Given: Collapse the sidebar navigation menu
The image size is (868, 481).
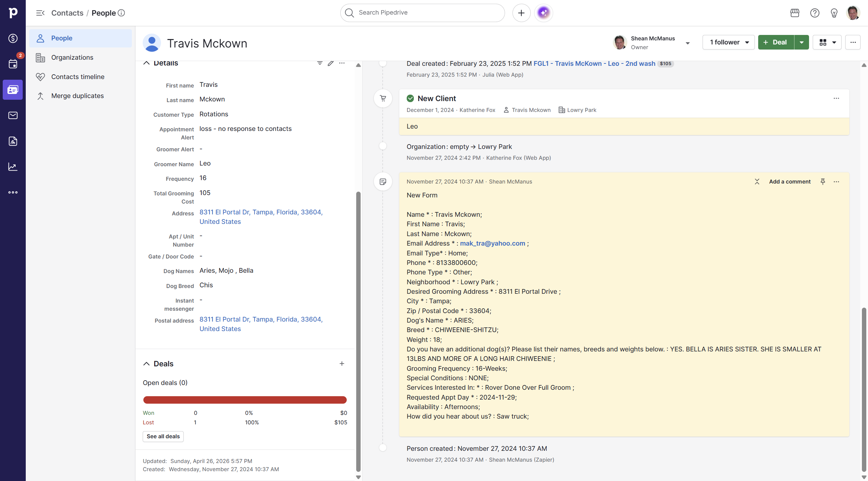Looking at the screenshot, I should pos(40,13).
